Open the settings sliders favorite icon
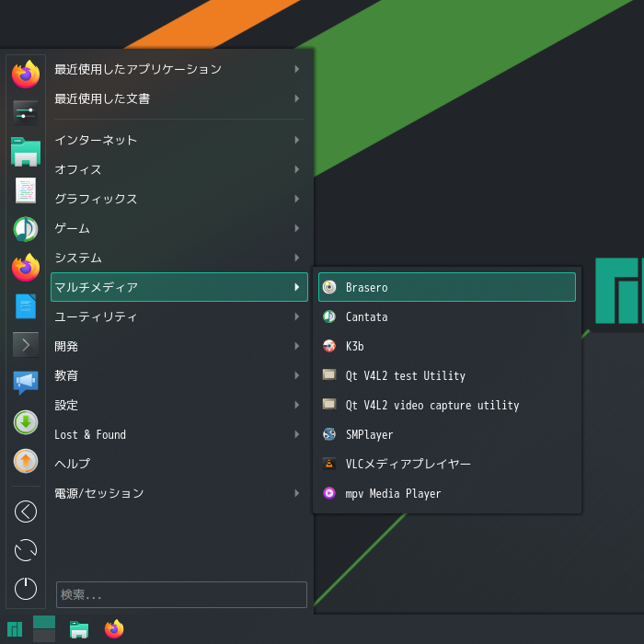644x644 pixels. [26, 112]
